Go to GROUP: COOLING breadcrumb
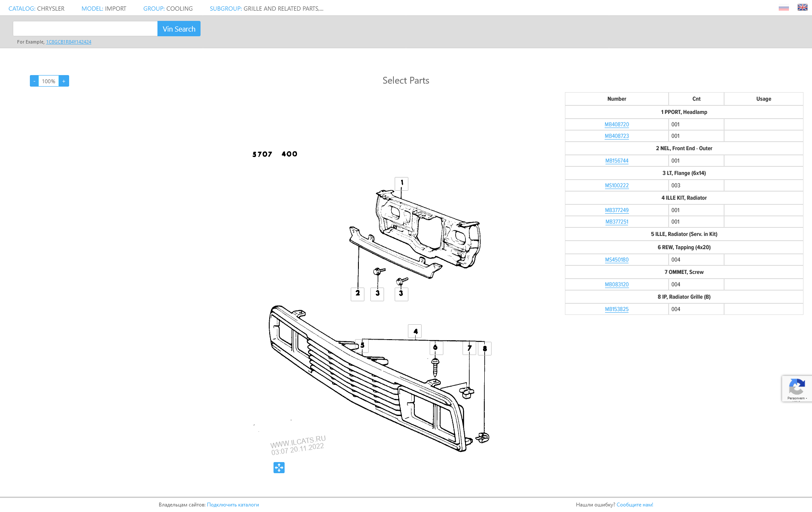The height and width of the screenshot is (512, 812). tap(168, 9)
